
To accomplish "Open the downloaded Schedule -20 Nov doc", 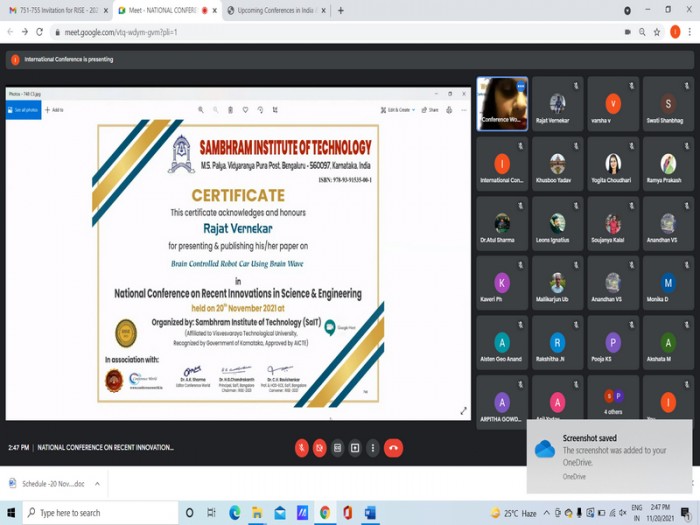I will point(50,483).
